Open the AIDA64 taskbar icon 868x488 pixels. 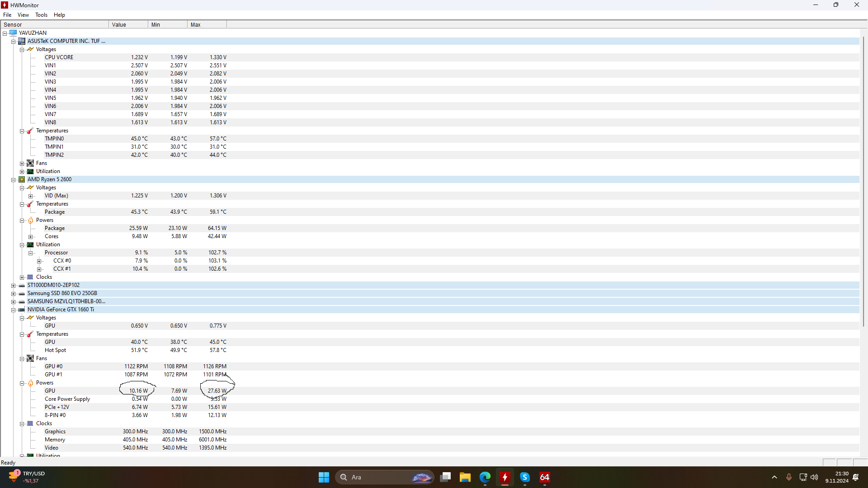tap(545, 477)
